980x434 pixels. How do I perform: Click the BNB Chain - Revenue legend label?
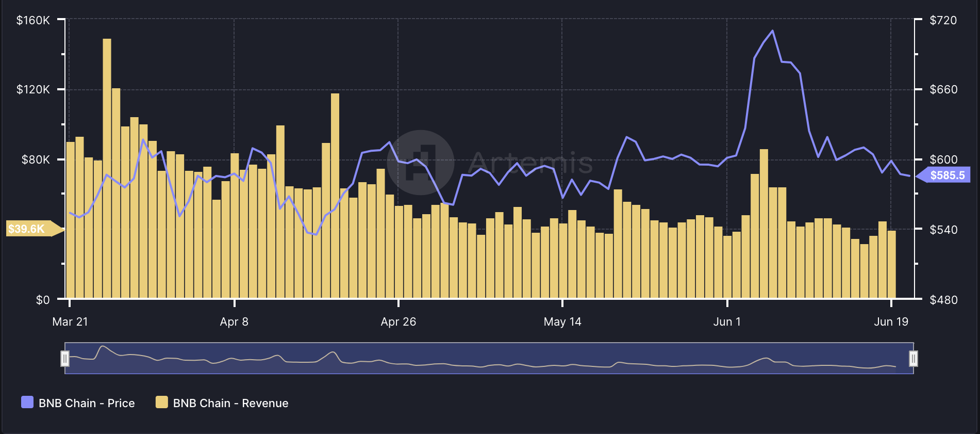click(x=230, y=403)
